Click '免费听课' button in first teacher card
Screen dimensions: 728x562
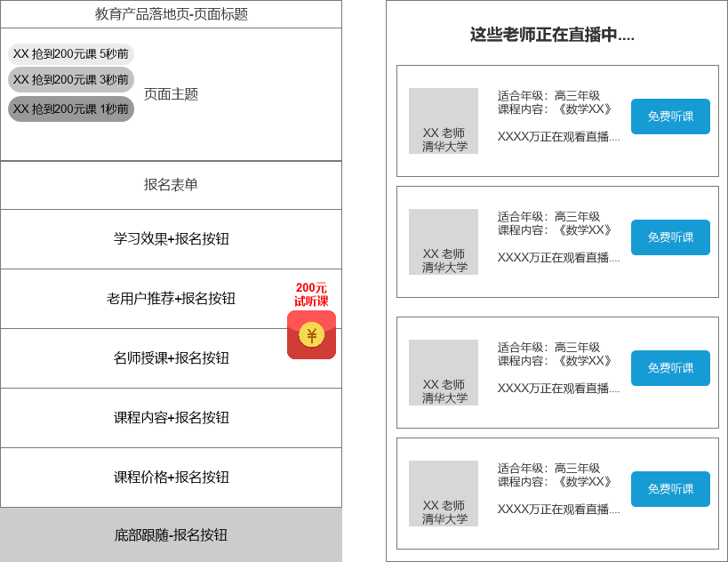coord(670,116)
